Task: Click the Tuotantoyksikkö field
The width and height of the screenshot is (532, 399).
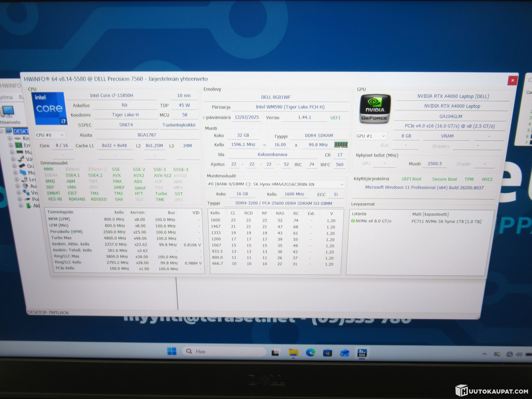Action: (179, 125)
